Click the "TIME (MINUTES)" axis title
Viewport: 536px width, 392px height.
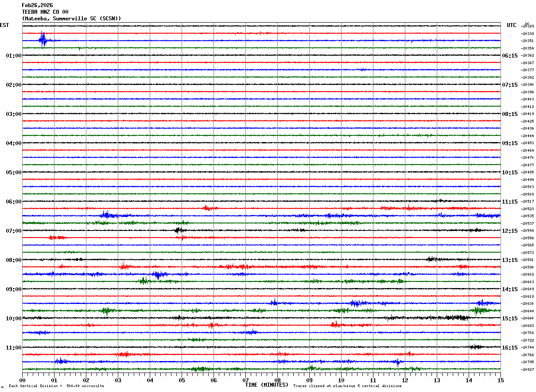pos(267,385)
